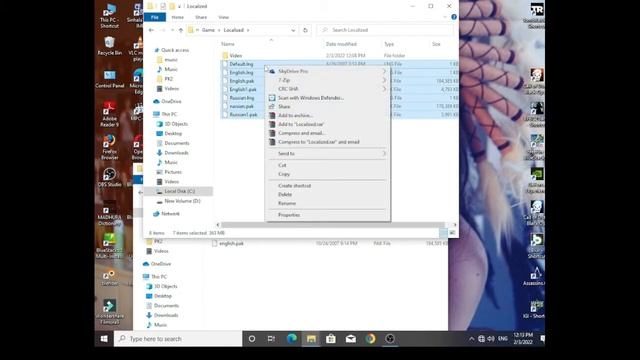Select Compress and email... entry
This screenshot has height=360, width=640.
coord(328,133)
